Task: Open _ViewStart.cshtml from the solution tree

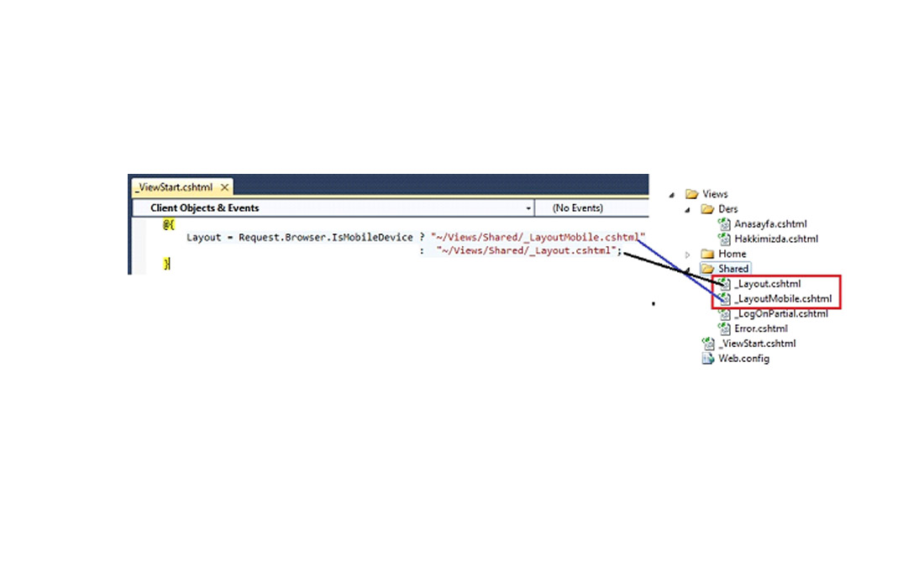Action: tap(756, 344)
